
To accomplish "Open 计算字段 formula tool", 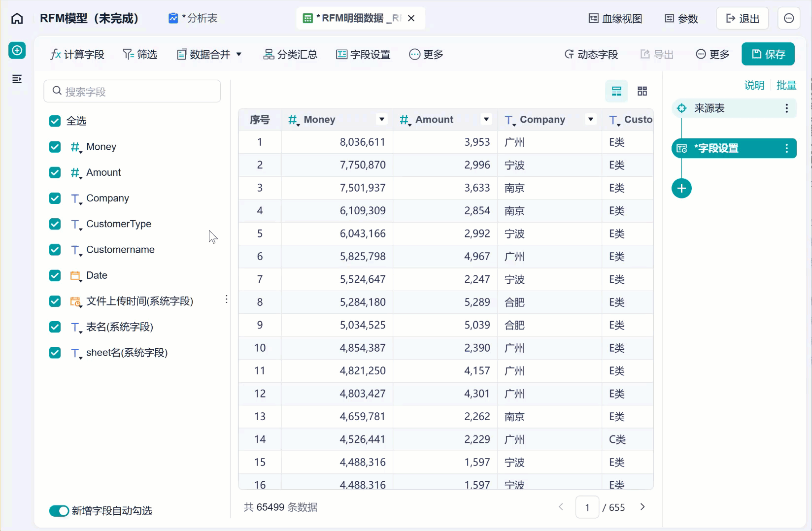I will pyautogui.click(x=77, y=54).
